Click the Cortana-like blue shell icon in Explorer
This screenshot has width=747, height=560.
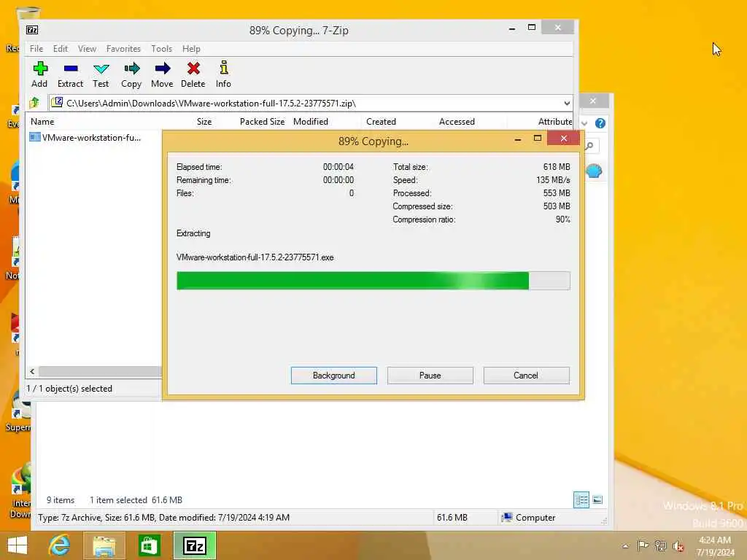coord(594,171)
